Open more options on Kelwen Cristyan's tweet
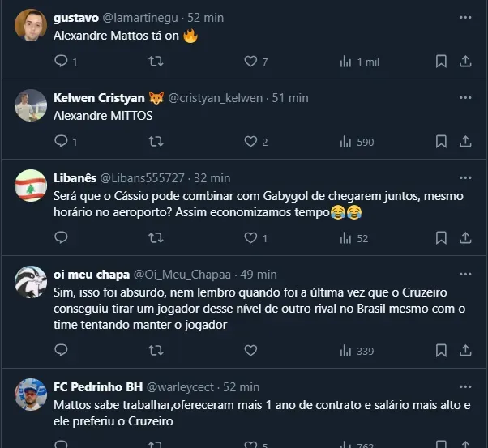Image resolution: width=488 pixels, height=448 pixels. pyautogui.click(x=465, y=98)
